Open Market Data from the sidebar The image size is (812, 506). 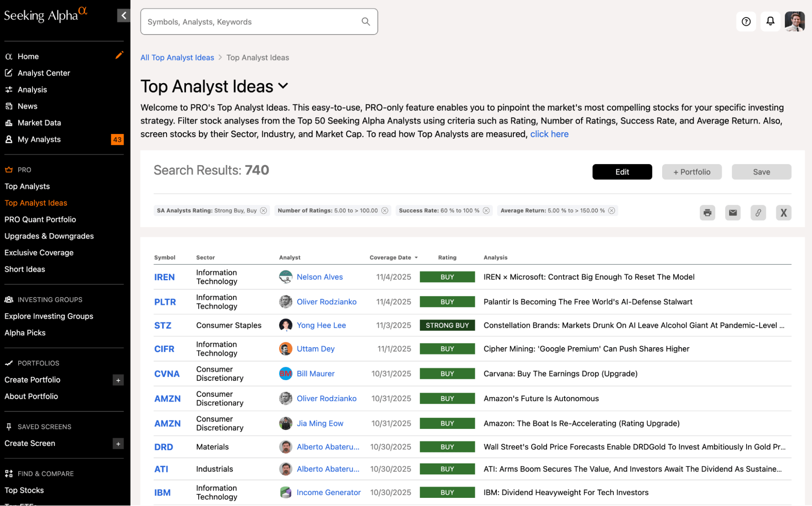pyautogui.click(x=39, y=122)
